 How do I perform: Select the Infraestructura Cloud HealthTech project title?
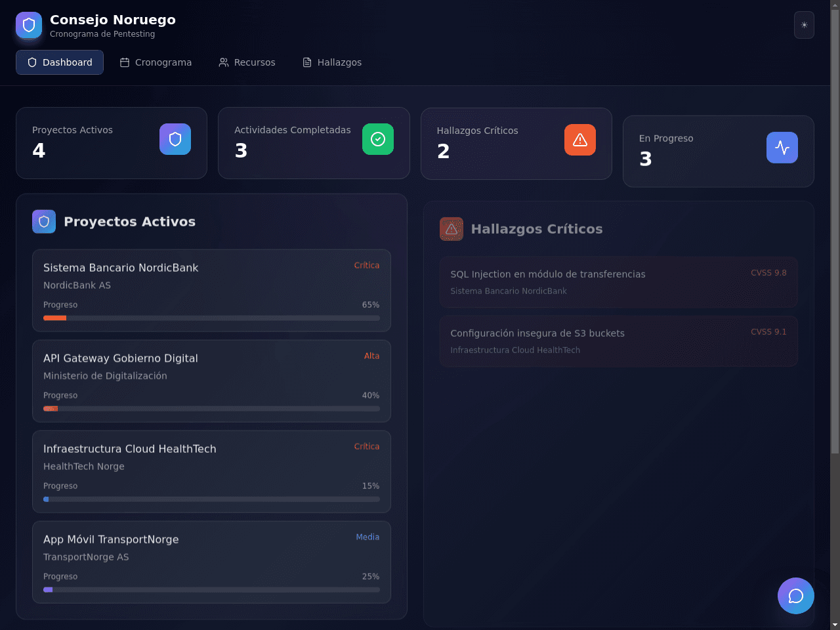coord(130,449)
